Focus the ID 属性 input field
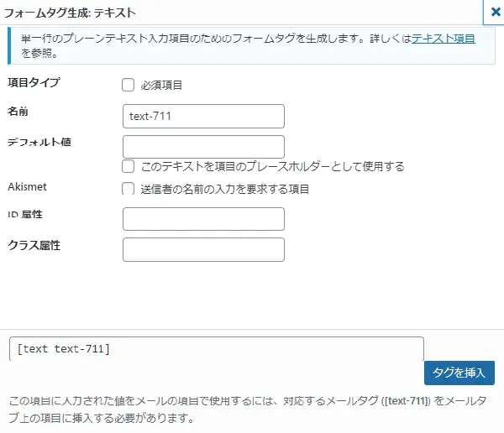This screenshot has height=433, width=504. 203,219
